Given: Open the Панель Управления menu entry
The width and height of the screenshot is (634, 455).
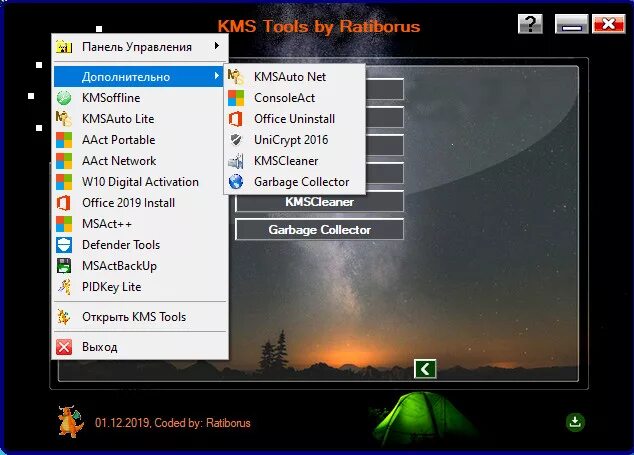Looking at the screenshot, I should coord(140,47).
